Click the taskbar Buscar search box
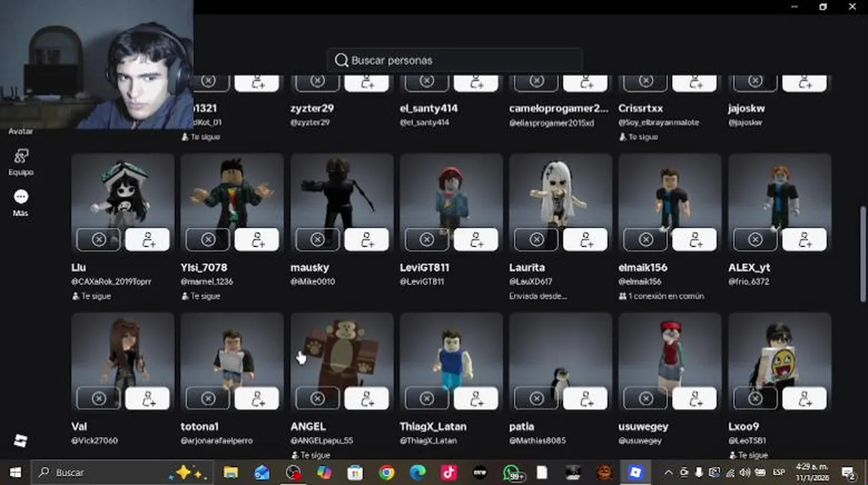This screenshot has width=868, height=485. pos(123,472)
